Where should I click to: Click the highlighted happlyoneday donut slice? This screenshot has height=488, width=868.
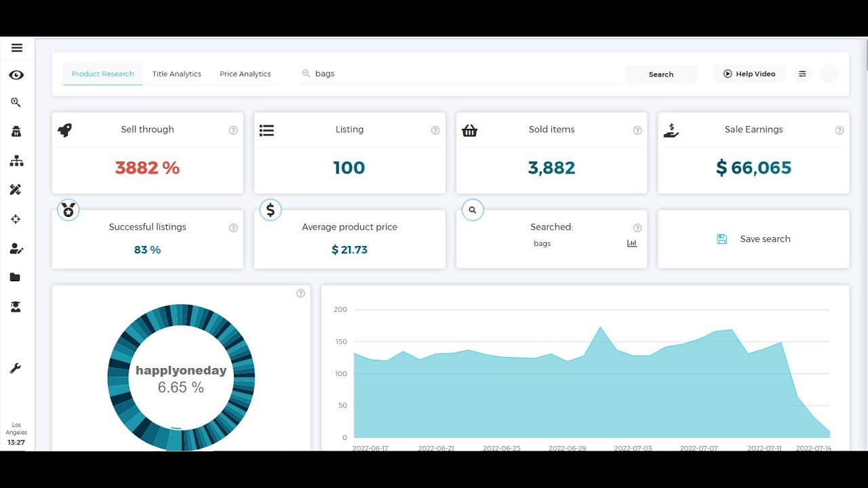click(175, 439)
